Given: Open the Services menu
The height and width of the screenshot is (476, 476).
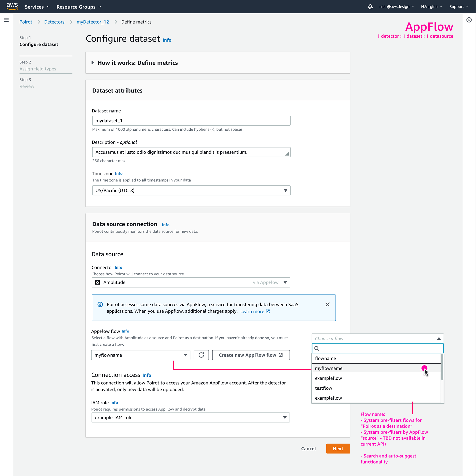Looking at the screenshot, I should click(37, 7).
